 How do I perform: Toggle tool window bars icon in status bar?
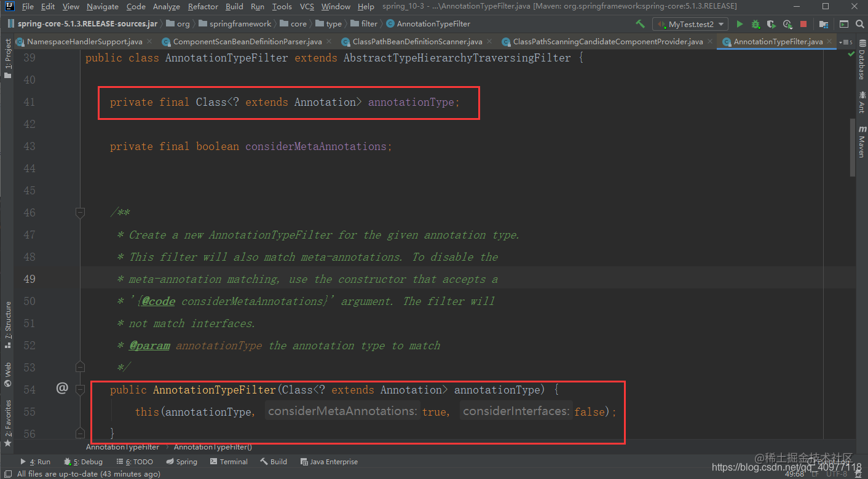(7, 473)
